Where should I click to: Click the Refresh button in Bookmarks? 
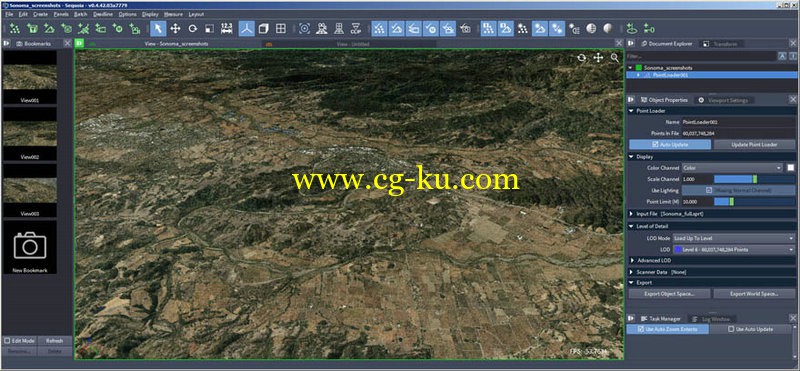click(55, 340)
